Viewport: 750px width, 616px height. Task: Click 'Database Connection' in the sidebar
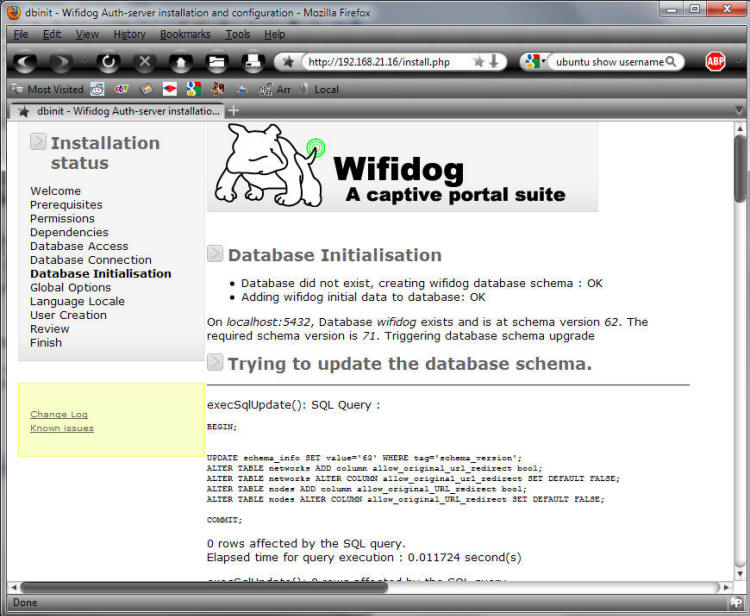(91, 260)
